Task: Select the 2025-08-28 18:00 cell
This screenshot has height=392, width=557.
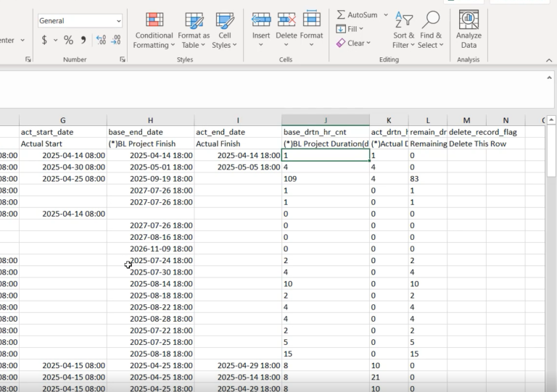Action: [x=150, y=319]
